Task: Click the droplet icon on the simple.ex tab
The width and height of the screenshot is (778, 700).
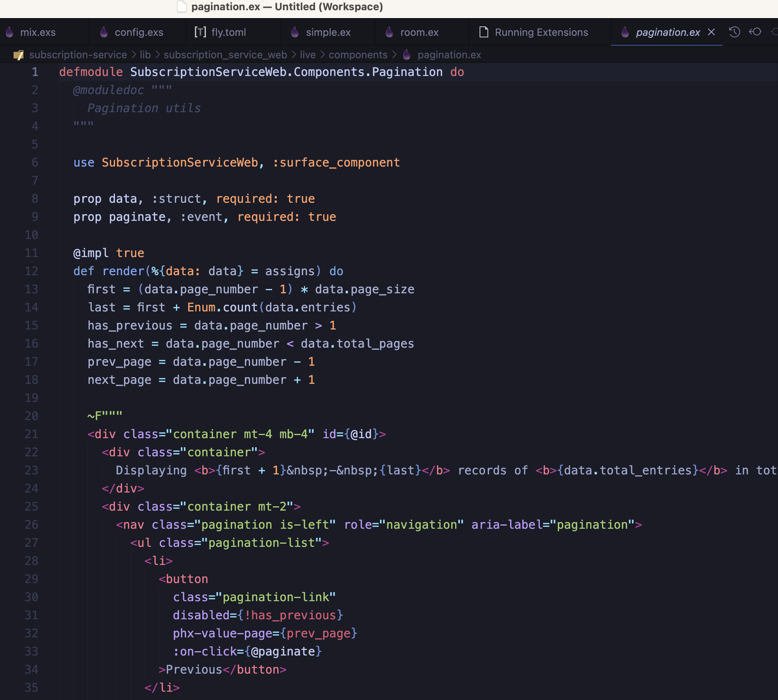Action: (295, 32)
